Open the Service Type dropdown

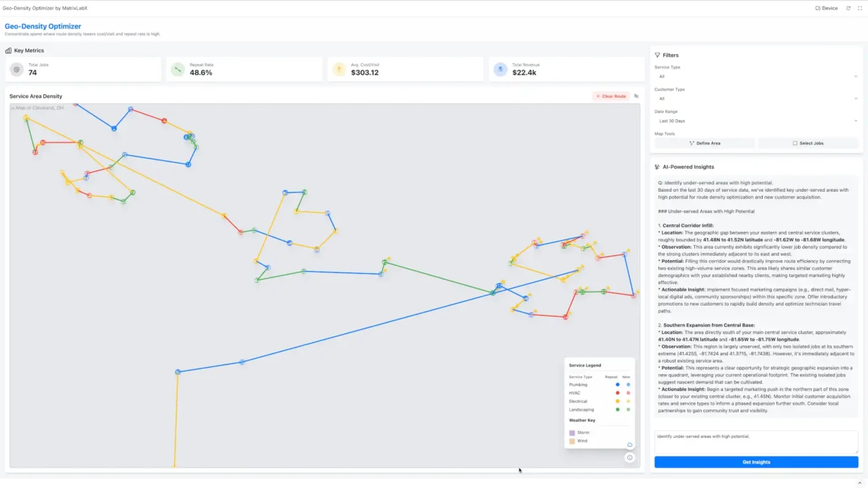point(756,77)
